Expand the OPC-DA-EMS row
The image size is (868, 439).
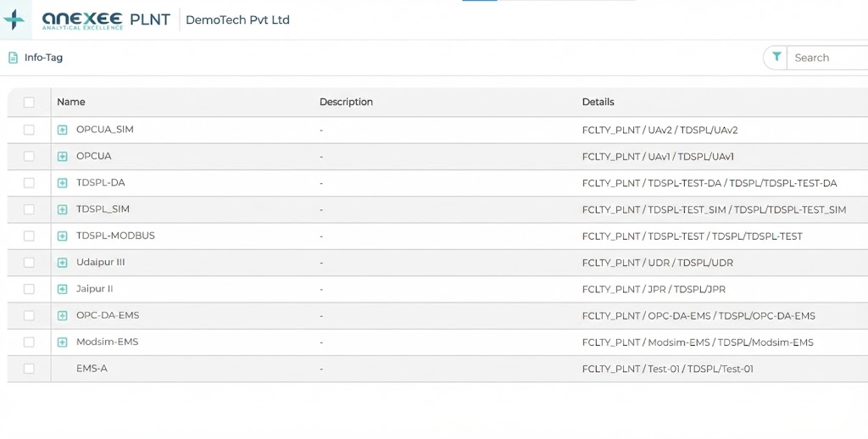tap(62, 316)
